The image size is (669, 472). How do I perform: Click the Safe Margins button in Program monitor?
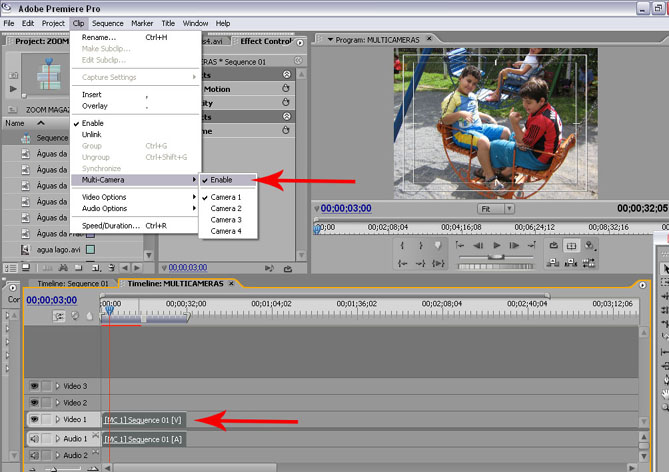(571, 246)
